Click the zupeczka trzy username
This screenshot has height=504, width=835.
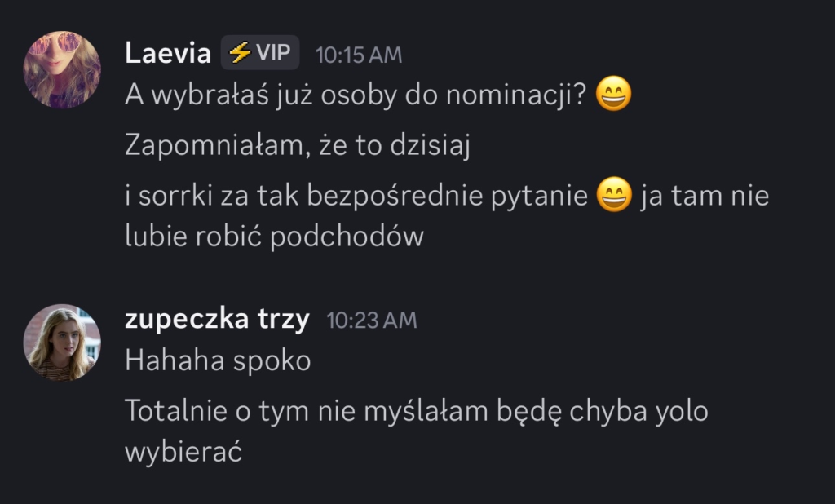[217, 319]
